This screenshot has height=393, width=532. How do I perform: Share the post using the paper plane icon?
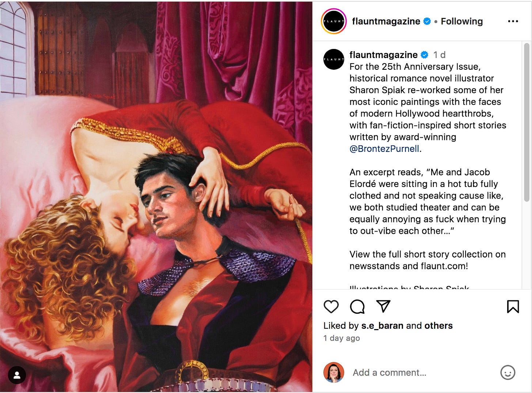383,307
